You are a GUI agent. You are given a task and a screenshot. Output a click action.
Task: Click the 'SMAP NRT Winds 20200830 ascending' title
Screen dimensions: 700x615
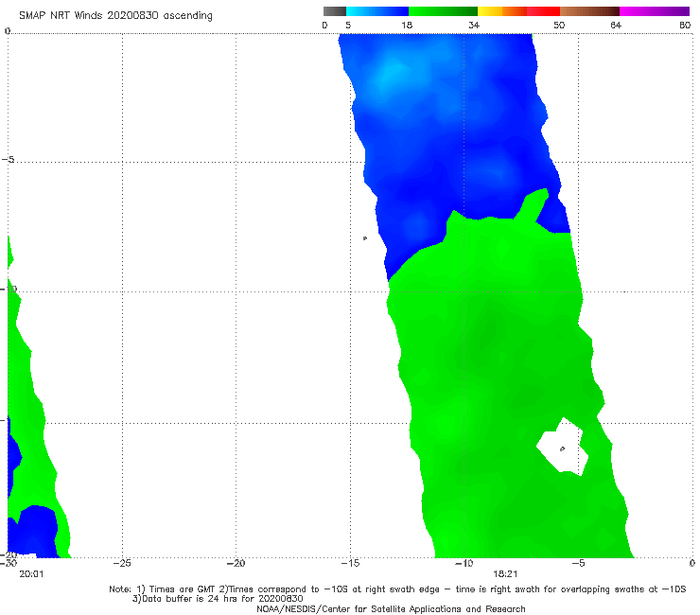point(115,16)
